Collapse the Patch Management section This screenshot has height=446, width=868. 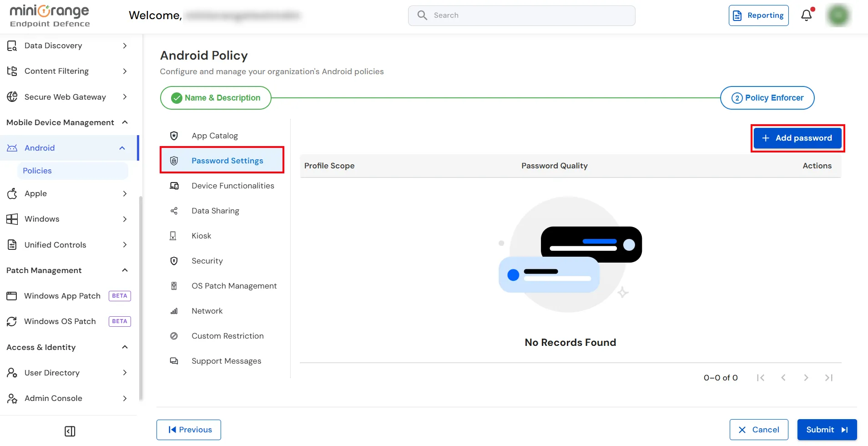coord(125,270)
